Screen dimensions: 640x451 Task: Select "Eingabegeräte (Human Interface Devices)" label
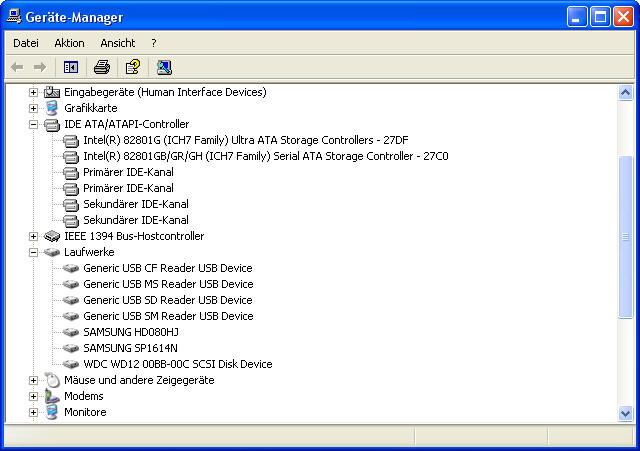coord(165,92)
